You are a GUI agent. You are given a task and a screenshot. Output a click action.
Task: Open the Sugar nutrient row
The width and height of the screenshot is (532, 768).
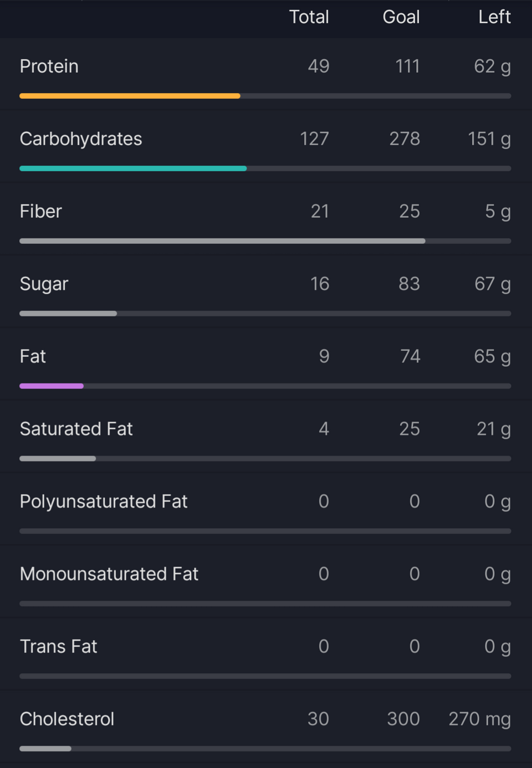click(266, 291)
